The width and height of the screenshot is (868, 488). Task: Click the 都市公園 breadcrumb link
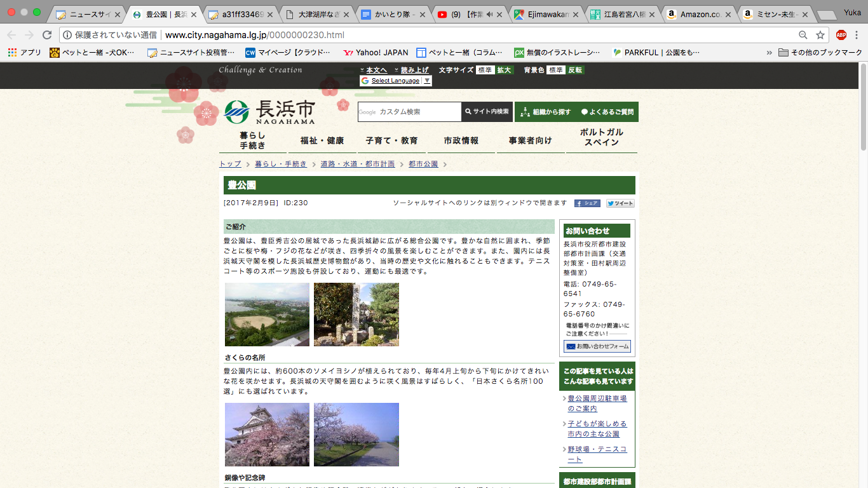(x=423, y=164)
